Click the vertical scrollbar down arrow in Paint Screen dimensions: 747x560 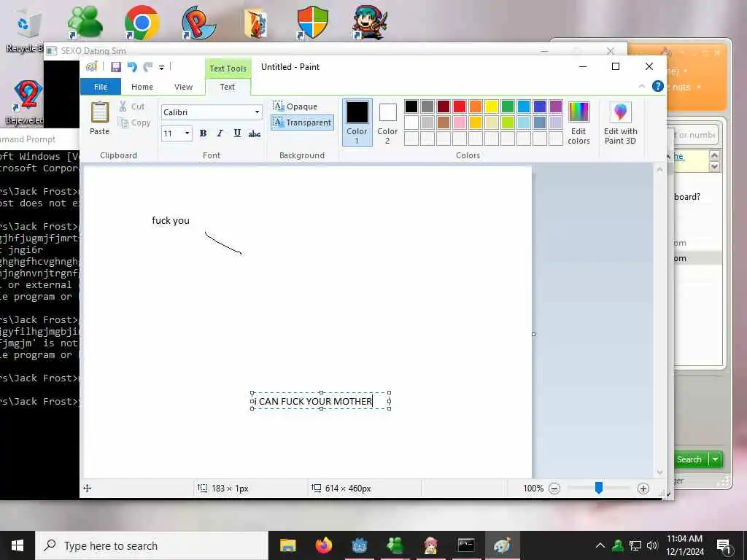[659, 472]
